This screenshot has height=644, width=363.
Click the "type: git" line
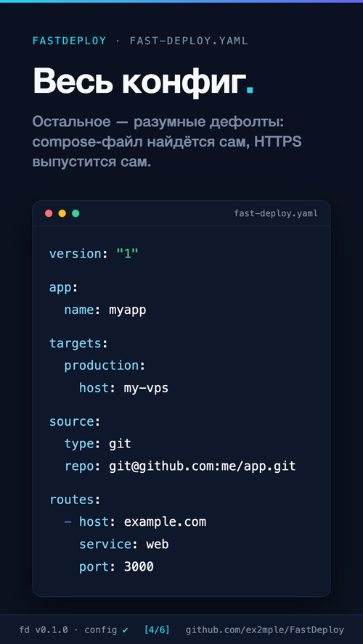tap(98, 444)
